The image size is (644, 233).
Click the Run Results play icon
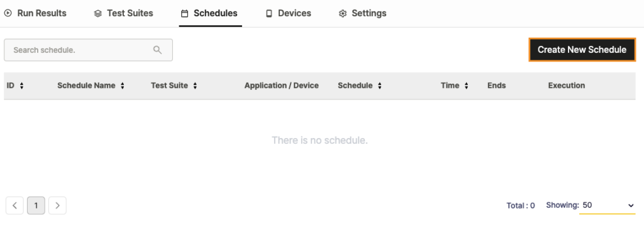[x=8, y=13]
